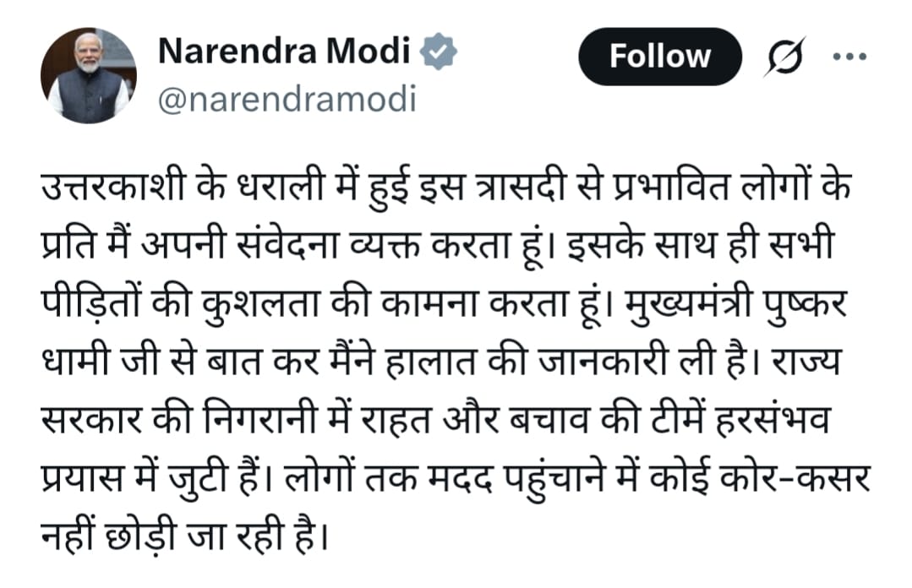Open the Grok explain-post icon
The image size is (912, 588).
pos(784,57)
